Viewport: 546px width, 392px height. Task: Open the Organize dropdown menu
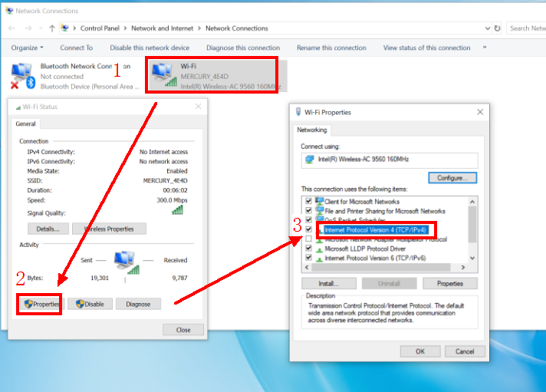27,48
